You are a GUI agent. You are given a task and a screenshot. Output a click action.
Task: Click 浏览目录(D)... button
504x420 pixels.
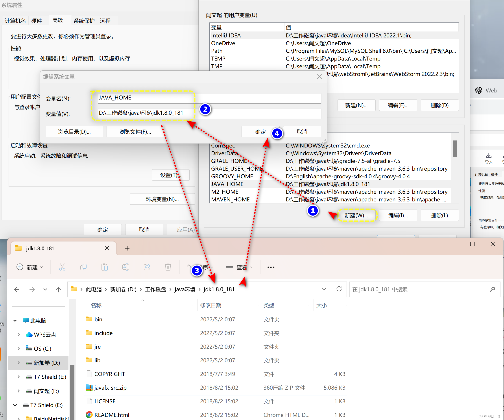74,132
